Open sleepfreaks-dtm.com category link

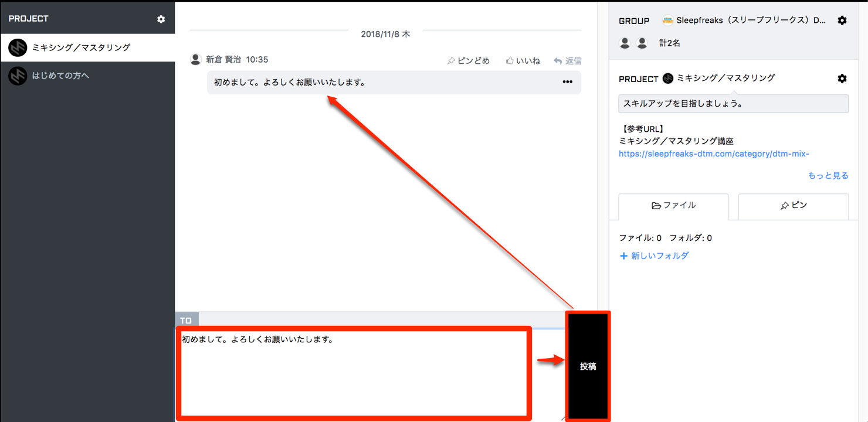pyautogui.click(x=714, y=154)
